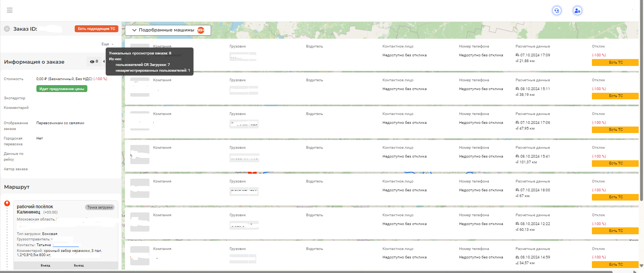Click the "Точка загрузки" tag
This screenshot has width=644, height=273.
[x=100, y=207]
